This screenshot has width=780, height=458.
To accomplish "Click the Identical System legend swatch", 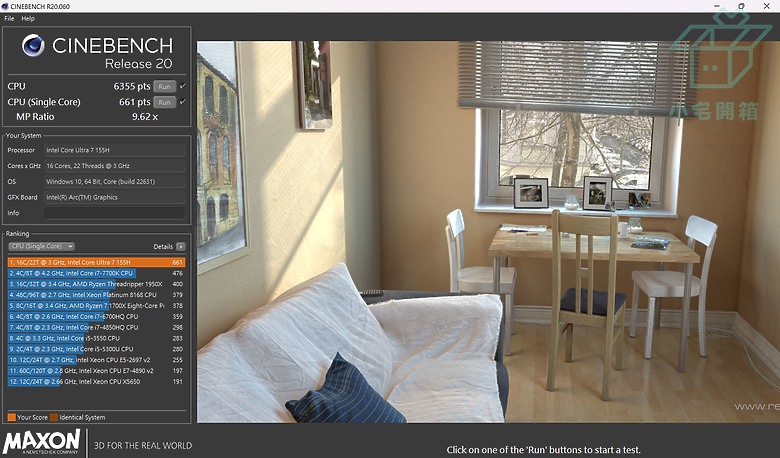I will pos(54,417).
